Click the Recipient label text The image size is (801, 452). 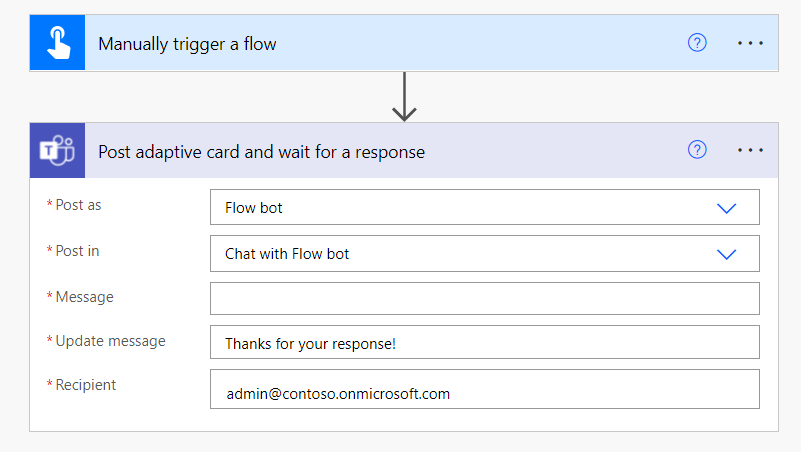pos(86,385)
